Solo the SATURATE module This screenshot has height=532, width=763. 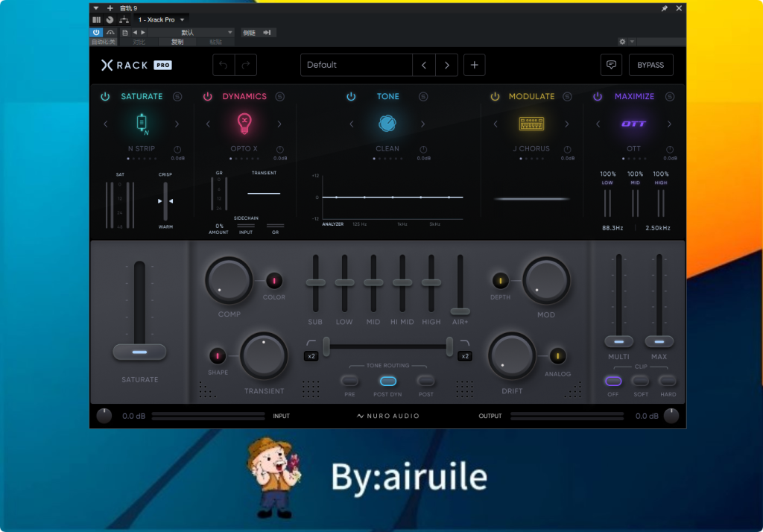[177, 96]
